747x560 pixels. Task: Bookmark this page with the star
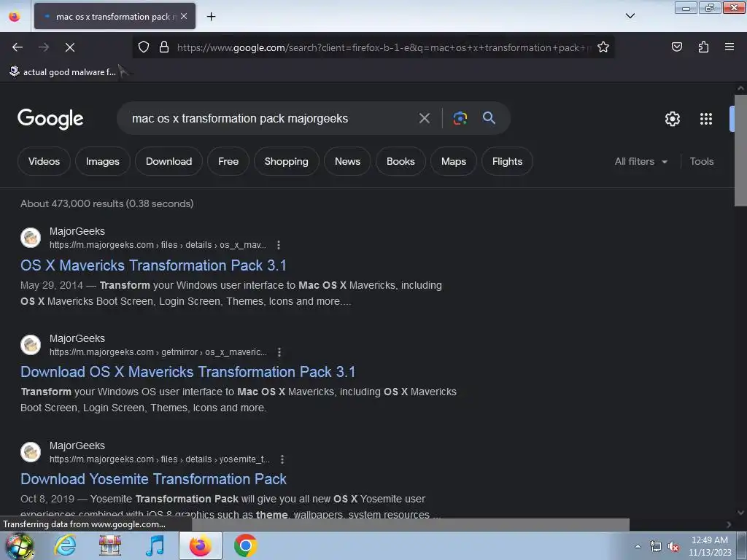pyautogui.click(x=603, y=47)
